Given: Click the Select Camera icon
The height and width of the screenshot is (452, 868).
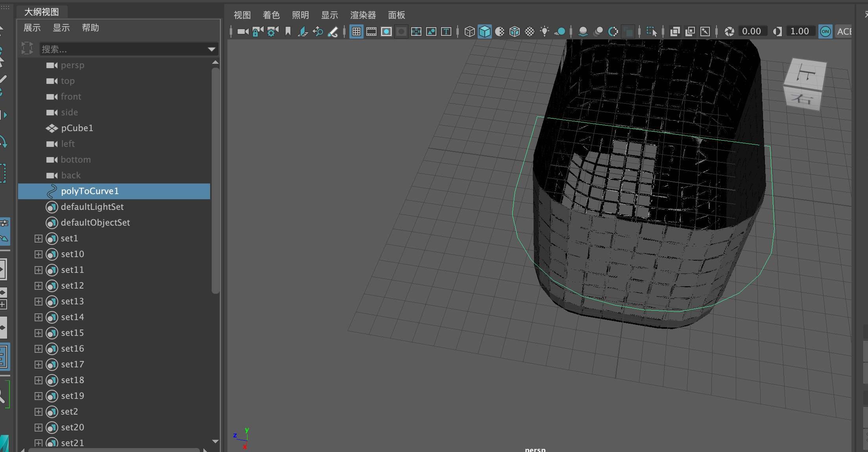Looking at the screenshot, I should pyautogui.click(x=243, y=31).
